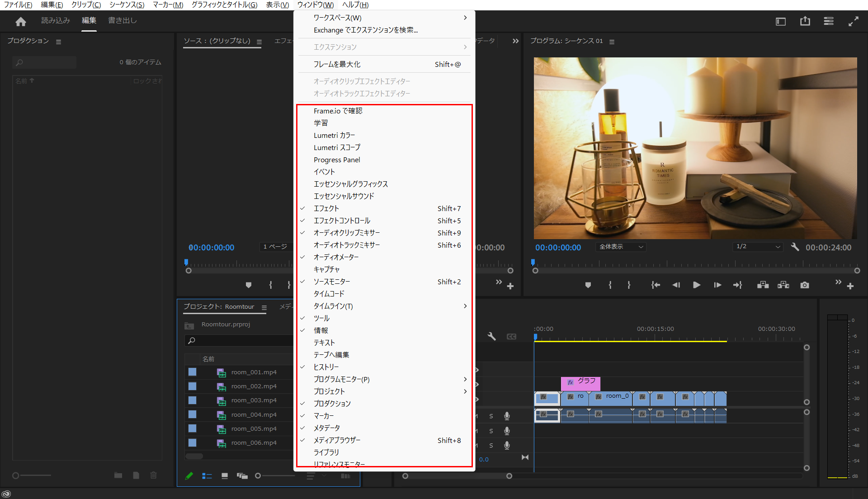Go to Out point in program monitor
The image size is (868, 499).
[738, 285]
